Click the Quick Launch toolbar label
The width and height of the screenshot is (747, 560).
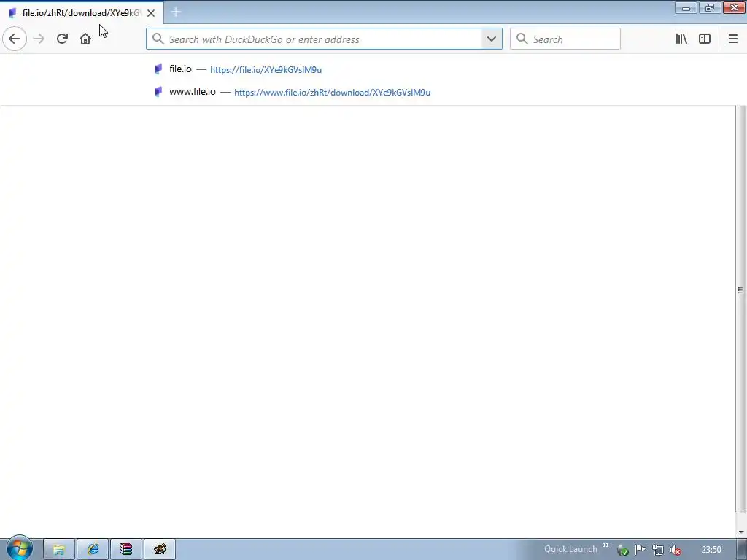point(570,549)
